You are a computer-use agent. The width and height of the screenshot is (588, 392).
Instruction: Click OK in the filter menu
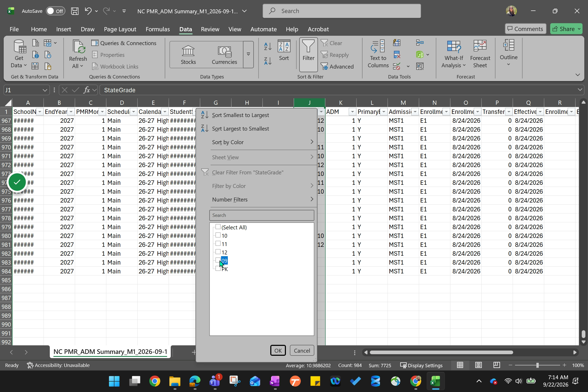pyautogui.click(x=278, y=351)
